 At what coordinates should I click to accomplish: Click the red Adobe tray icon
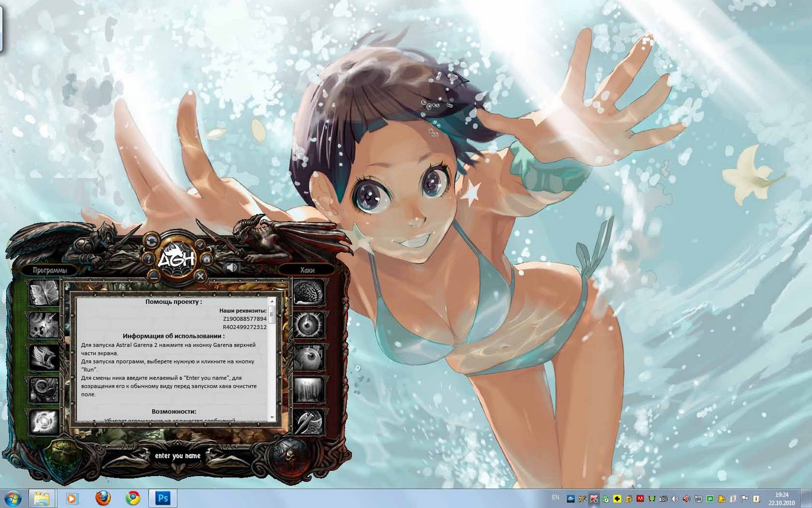click(640, 499)
